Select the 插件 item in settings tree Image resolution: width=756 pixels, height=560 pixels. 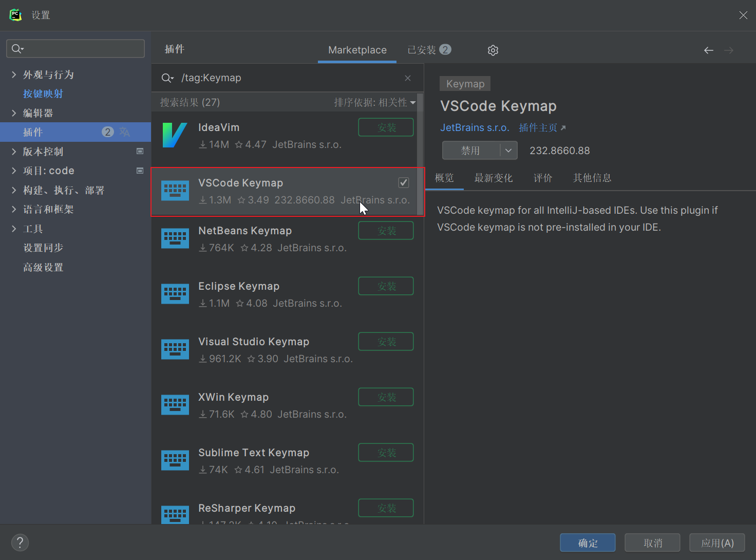pyautogui.click(x=75, y=132)
